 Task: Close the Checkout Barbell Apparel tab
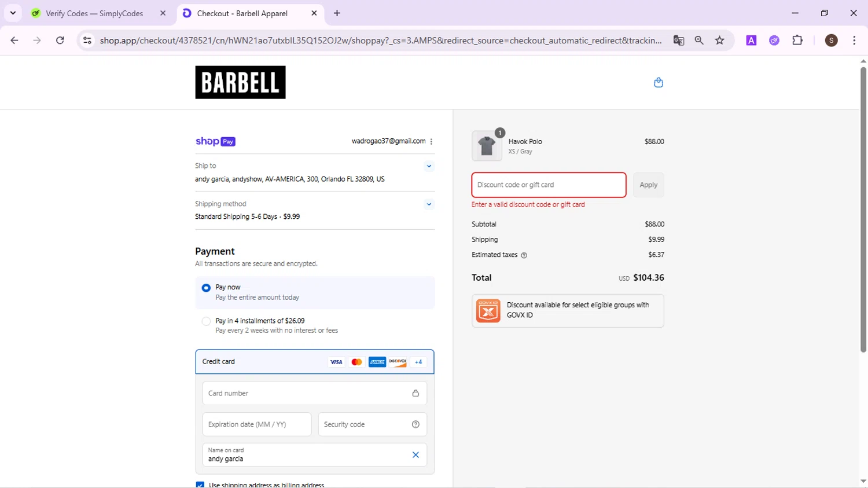pyautogui.click(x=314, y=13)
